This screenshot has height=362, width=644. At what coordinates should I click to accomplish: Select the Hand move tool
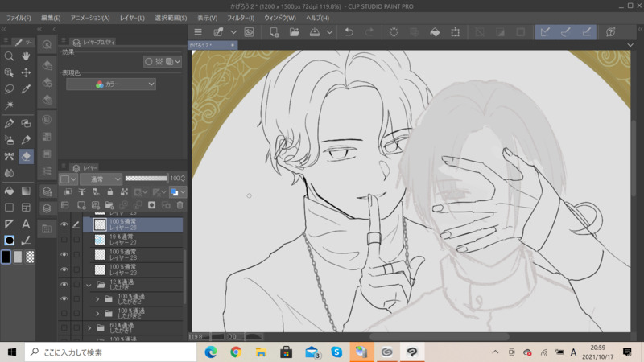pos(26,56)
